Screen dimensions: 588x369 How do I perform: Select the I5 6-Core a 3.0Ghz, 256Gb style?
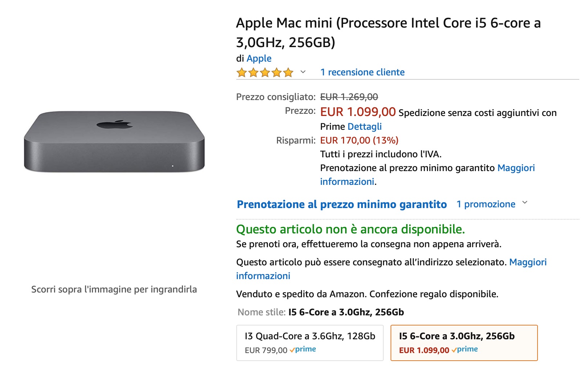tap(464, 343)
